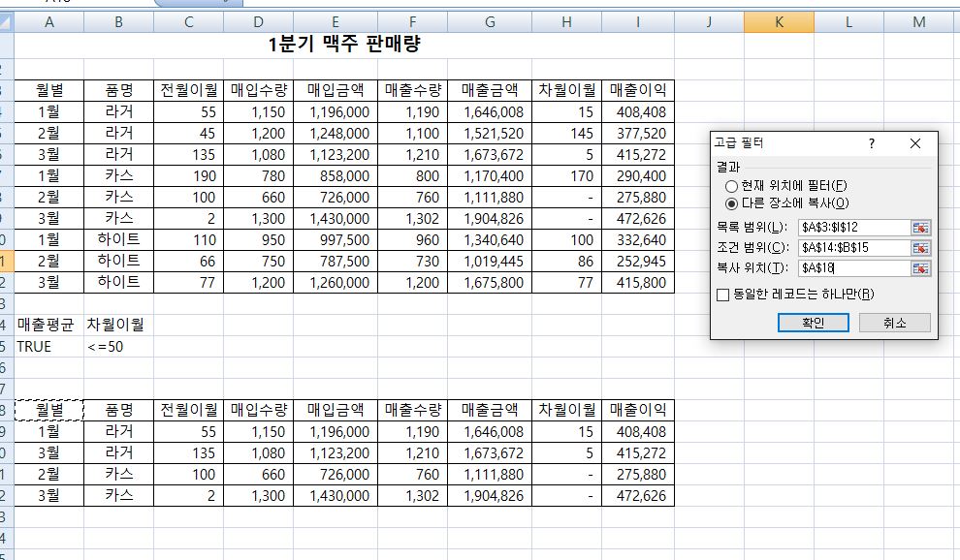Select column L by its header
Screen dimensions: 960x560
pyautogui.click(x=848, y=22)
